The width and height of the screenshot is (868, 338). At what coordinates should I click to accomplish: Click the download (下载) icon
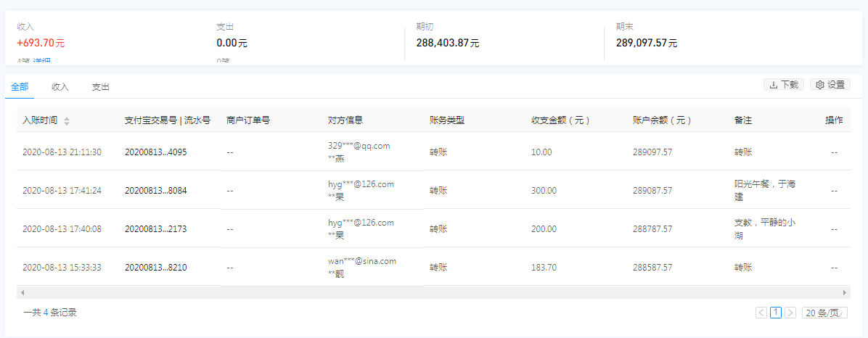coord(774,85)
